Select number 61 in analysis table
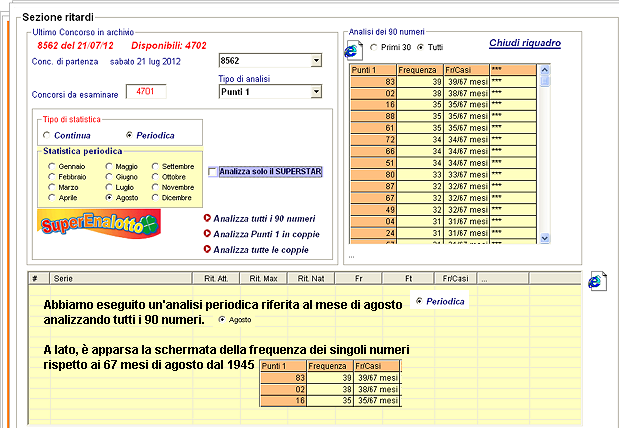 (373, 128)
